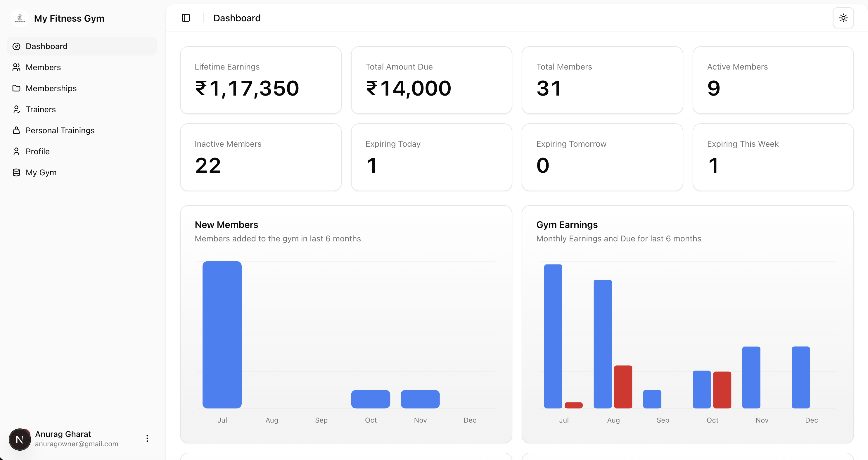The height and width of the screenshot is (460, 868).
Task: Select the Total Amount Due card
Action: pos(432,80)
